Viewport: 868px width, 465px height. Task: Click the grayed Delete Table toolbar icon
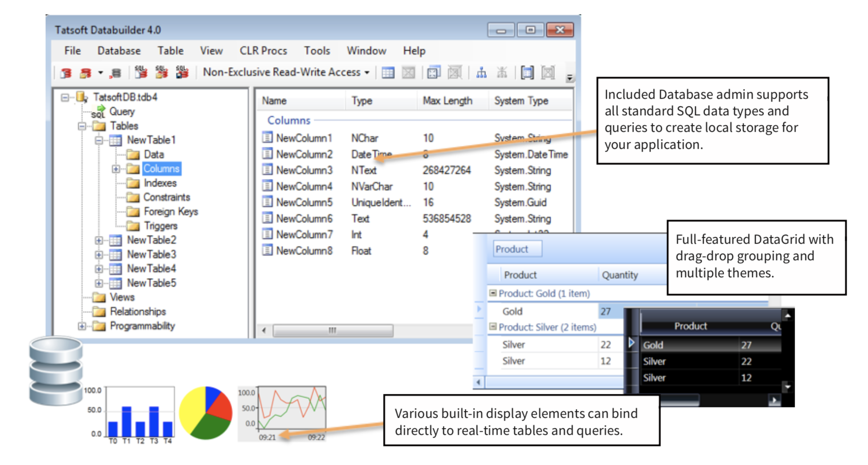[x=409, y=73]
